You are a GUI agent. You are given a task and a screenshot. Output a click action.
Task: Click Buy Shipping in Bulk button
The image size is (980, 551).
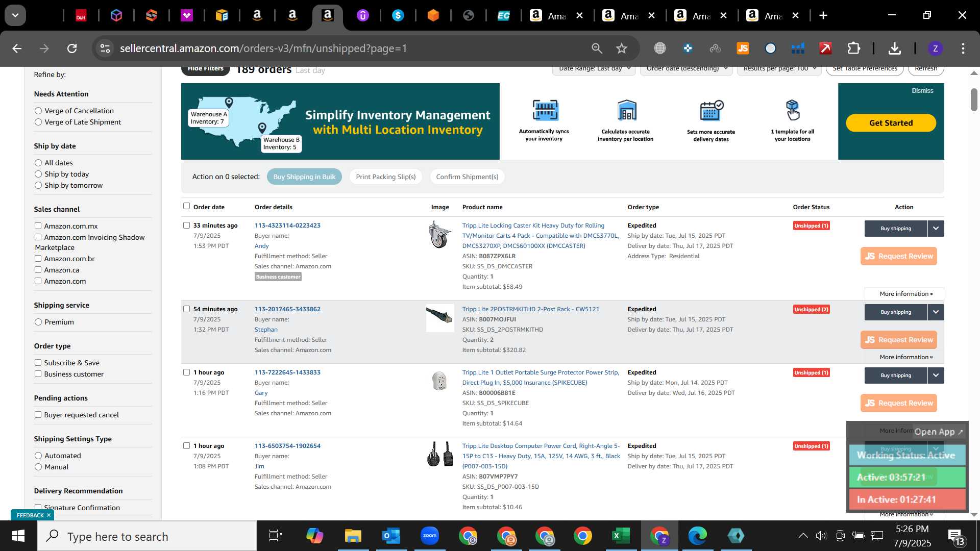click(x=304, y=177)
